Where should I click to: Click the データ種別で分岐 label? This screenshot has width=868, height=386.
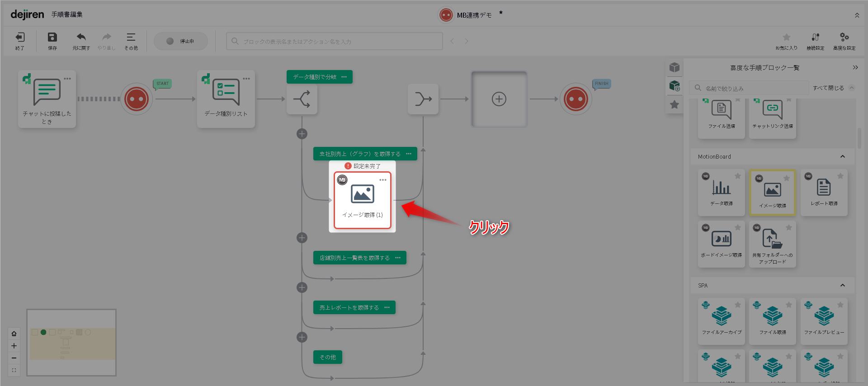click(x=315, y=77)
